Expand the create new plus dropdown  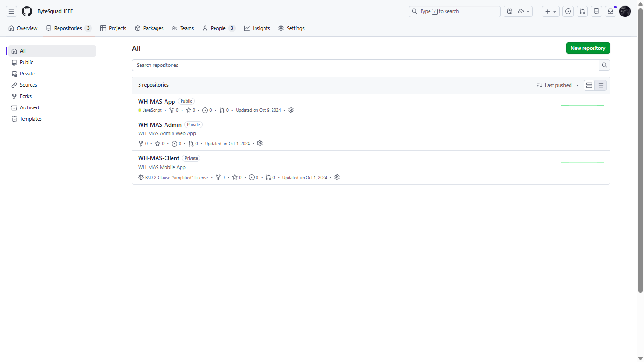point(550,11)
